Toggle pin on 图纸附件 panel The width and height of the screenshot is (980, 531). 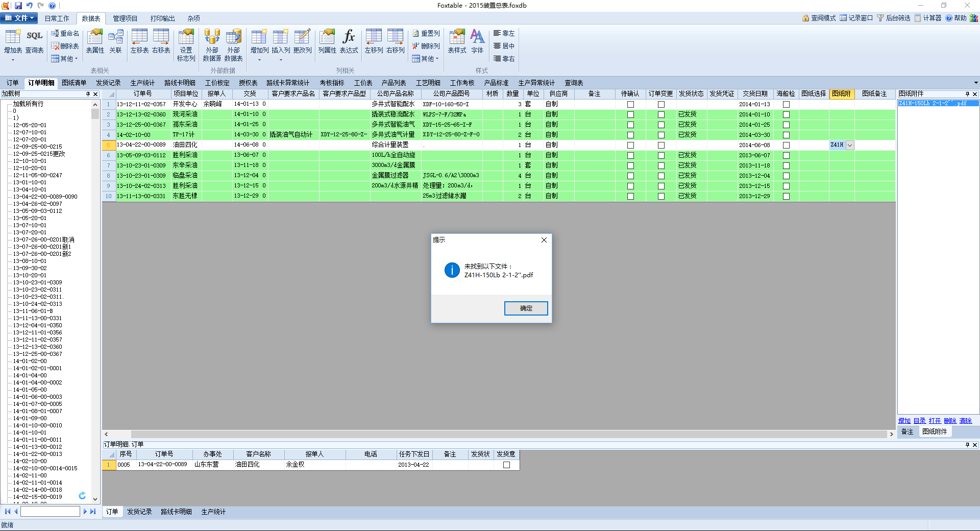[x=967, y=94]
